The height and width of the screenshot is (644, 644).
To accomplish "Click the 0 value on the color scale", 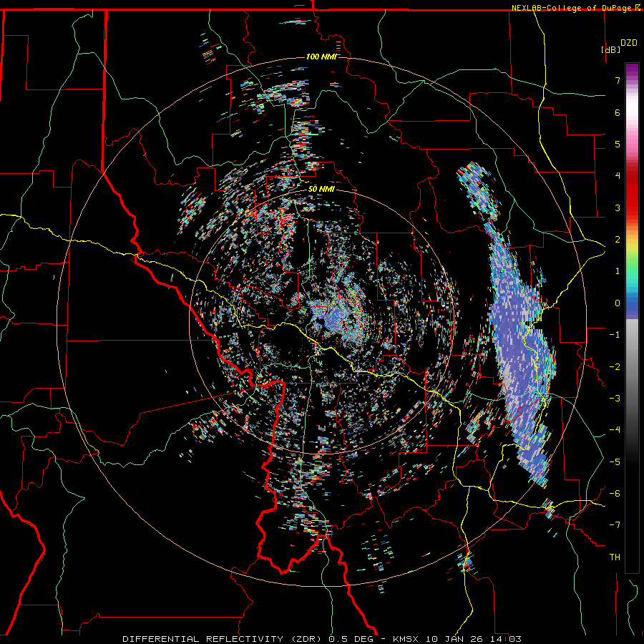I will click(x=618, y=303).
